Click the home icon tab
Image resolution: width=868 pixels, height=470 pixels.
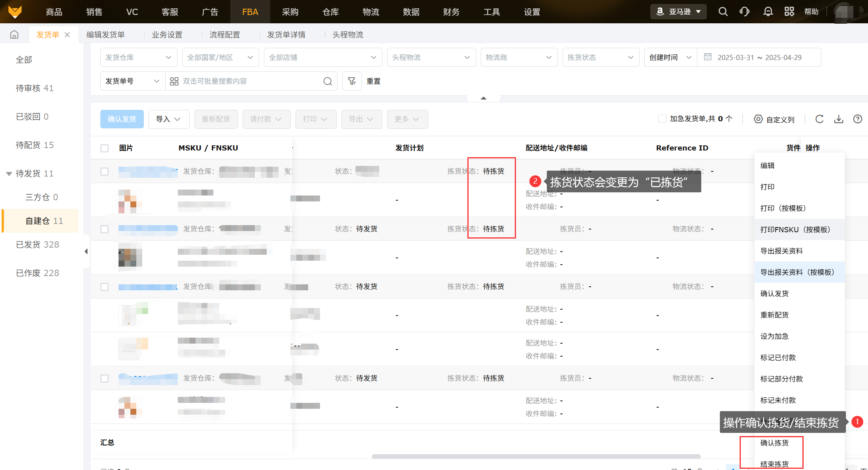coord(14,35)
